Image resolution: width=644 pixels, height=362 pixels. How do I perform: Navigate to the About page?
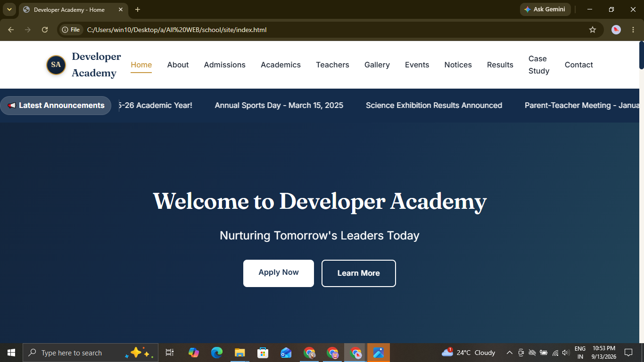178,65
